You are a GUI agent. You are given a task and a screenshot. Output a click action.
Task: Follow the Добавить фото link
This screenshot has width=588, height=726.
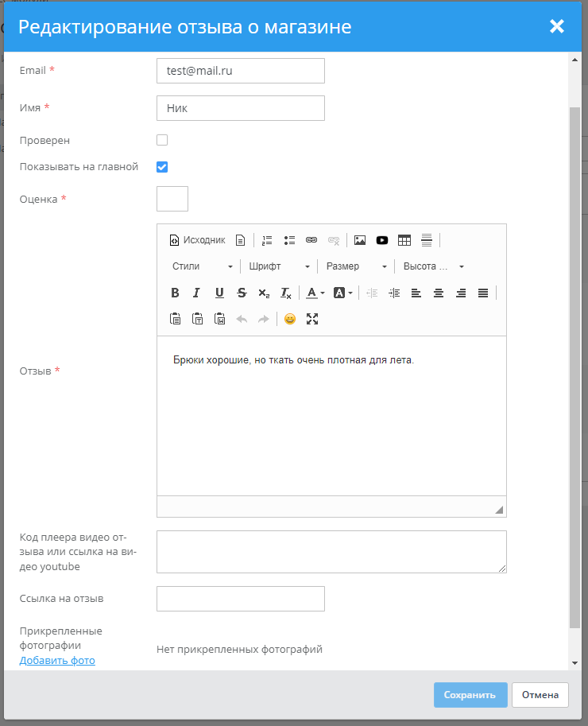tap(57, 661)
